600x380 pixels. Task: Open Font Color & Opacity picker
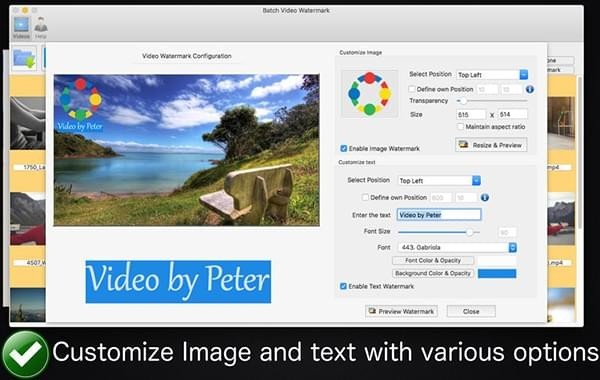433,261
